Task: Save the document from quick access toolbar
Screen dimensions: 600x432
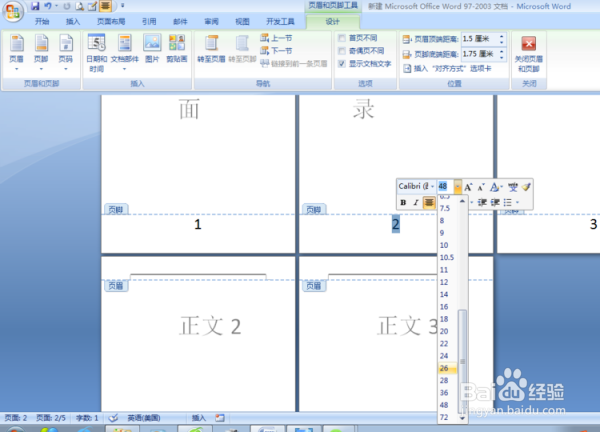Action: coord(35,6)
